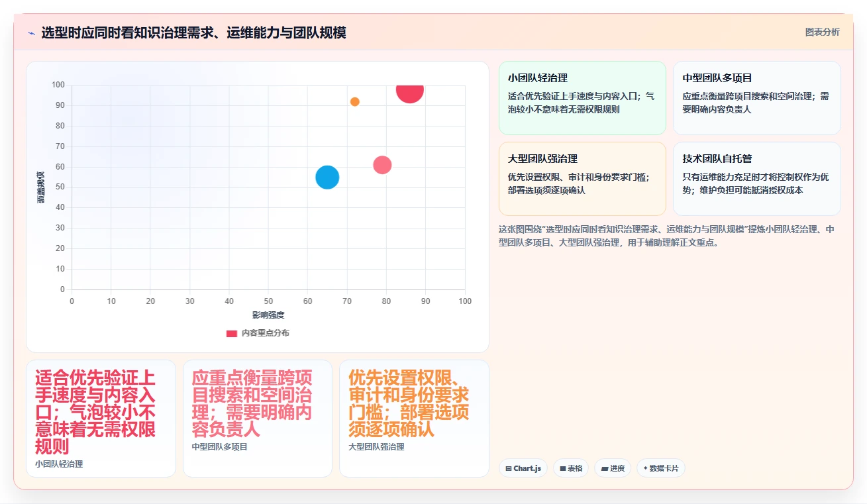Click the pink 应重点衡量跨项目 stat card
Image resolution: width=867 pixels, height=504 pixels.
click(258, 419)
